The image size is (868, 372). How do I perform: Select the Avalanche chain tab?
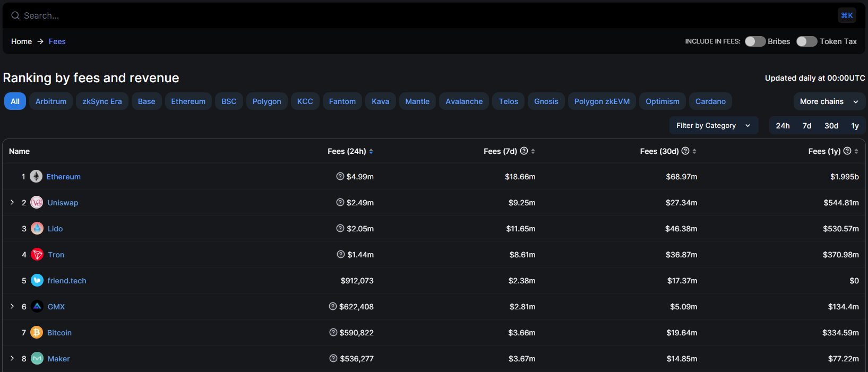click(464, 101)
